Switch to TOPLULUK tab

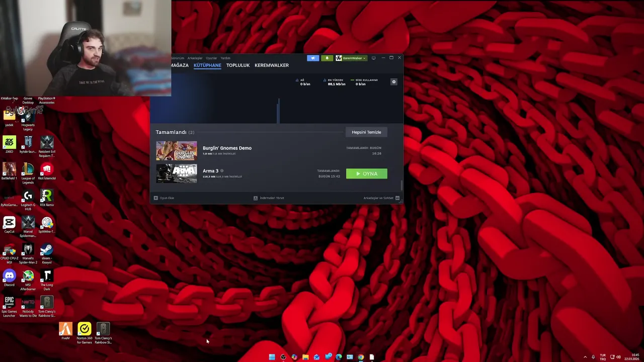pos(238,65)
